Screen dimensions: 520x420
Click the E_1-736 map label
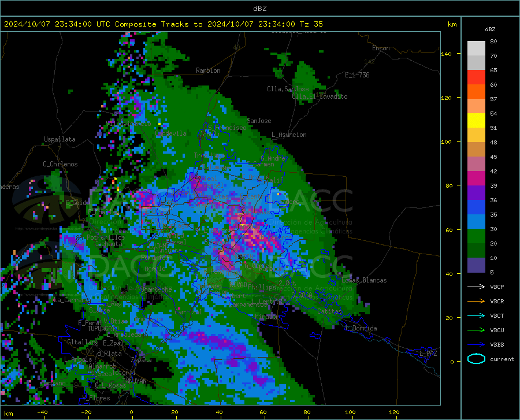tap(357, 75)
